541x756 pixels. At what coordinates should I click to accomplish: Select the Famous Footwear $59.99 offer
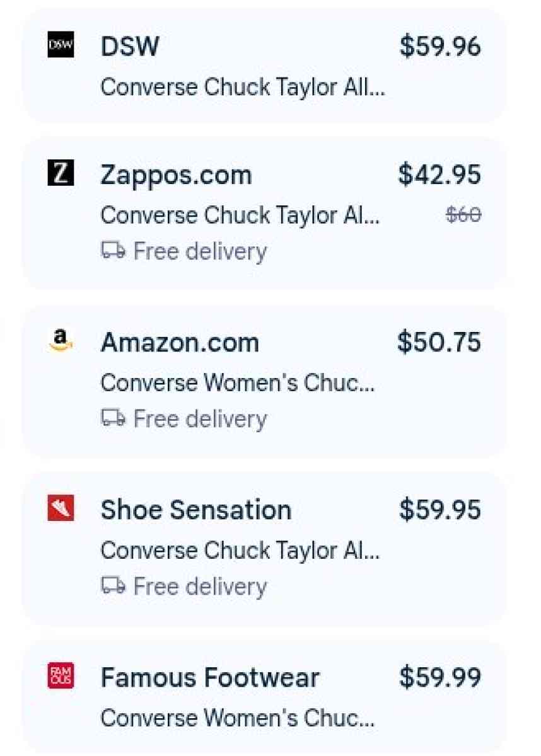click(441, 677)
